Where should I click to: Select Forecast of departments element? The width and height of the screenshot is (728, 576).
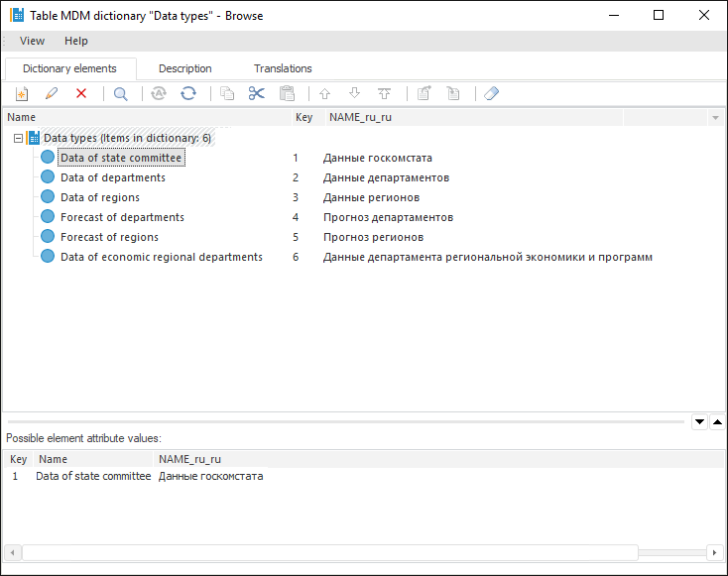click(x=122, y=217)
